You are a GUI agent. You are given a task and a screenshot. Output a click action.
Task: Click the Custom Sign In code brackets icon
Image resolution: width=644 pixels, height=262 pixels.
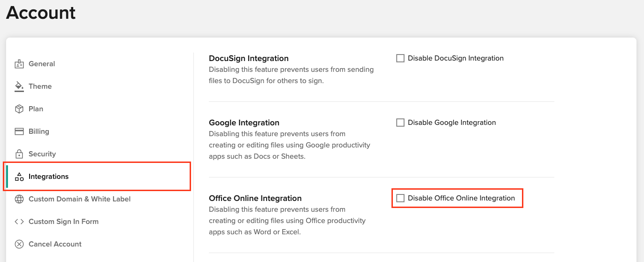tap(19, 222)
